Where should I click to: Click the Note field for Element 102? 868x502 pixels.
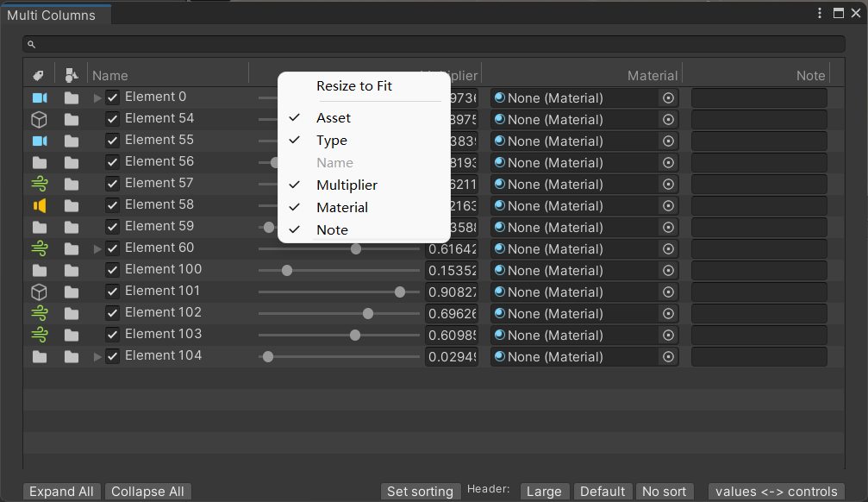pyautogui.click(x=759, y=314)
